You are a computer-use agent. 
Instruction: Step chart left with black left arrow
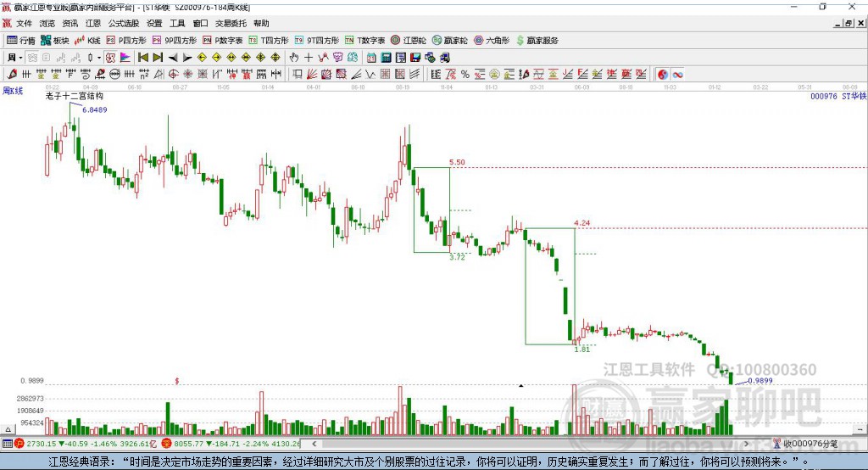tap(173, 58)
